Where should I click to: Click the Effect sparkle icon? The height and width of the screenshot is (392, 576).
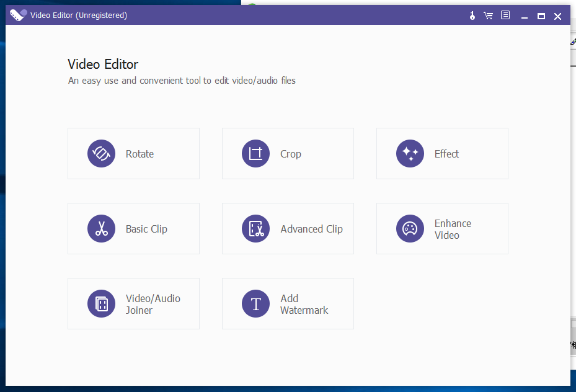[x=410, y=154]
